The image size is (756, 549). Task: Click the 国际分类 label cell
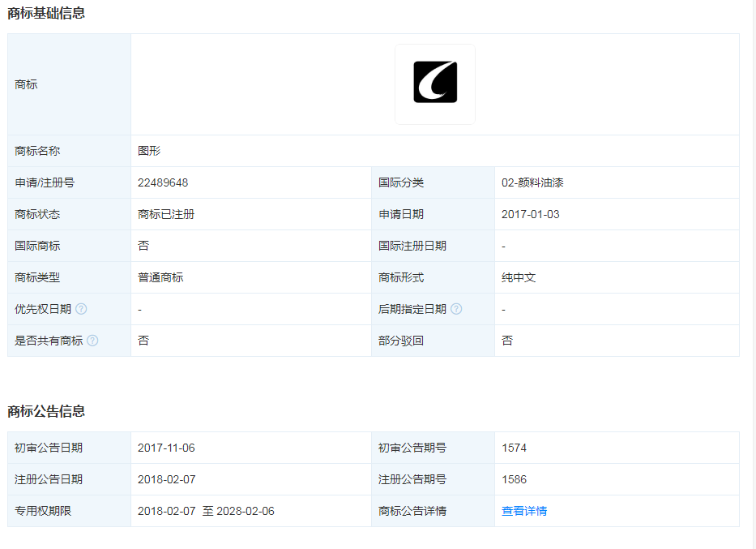click(x=433, y=182)
